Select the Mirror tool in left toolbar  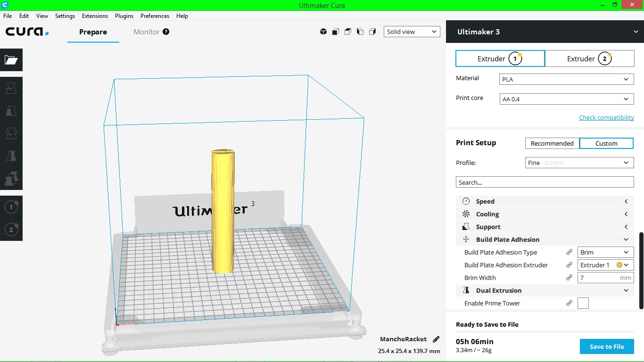tap(11, 156)
